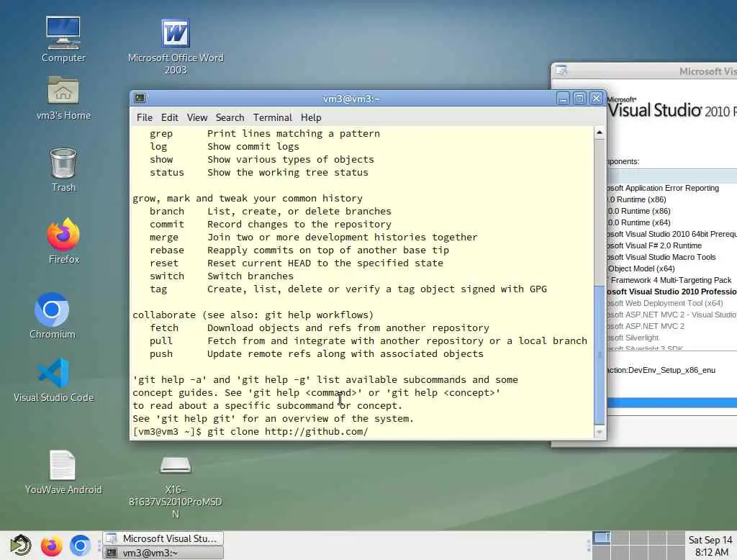This screenshot has width=737, height=560.
Task: Select 'Microsoft Visual Studio 2010 Professional' bold row
Action: [x=672, y=292]
